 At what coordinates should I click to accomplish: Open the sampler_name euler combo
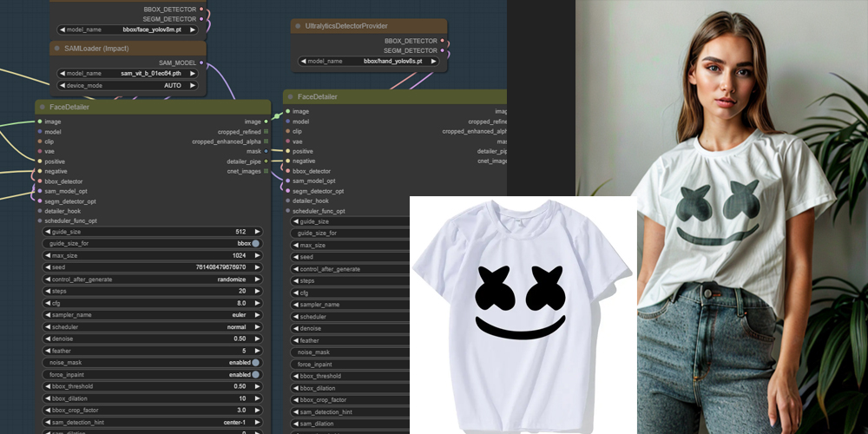coord(152,315)
